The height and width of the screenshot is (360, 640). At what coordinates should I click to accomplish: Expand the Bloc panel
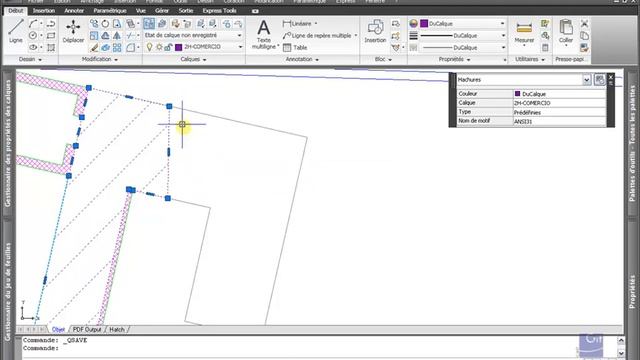click(383, 59)
